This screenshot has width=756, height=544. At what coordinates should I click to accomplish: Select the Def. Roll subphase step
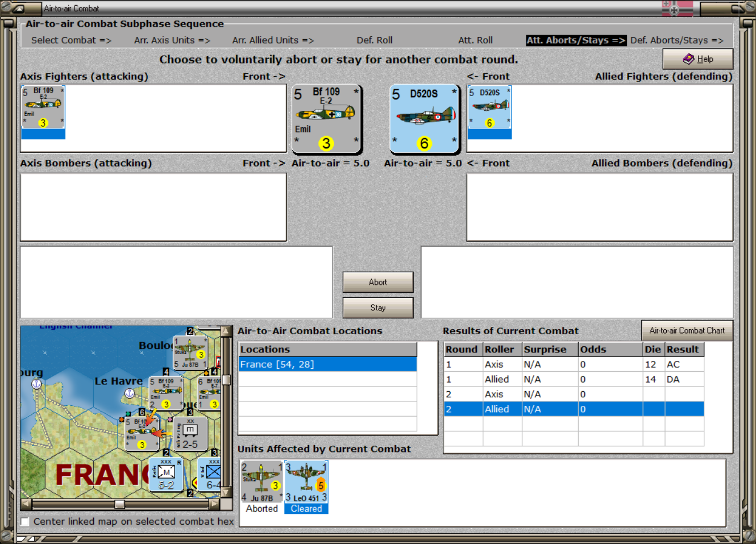(375, 40)
